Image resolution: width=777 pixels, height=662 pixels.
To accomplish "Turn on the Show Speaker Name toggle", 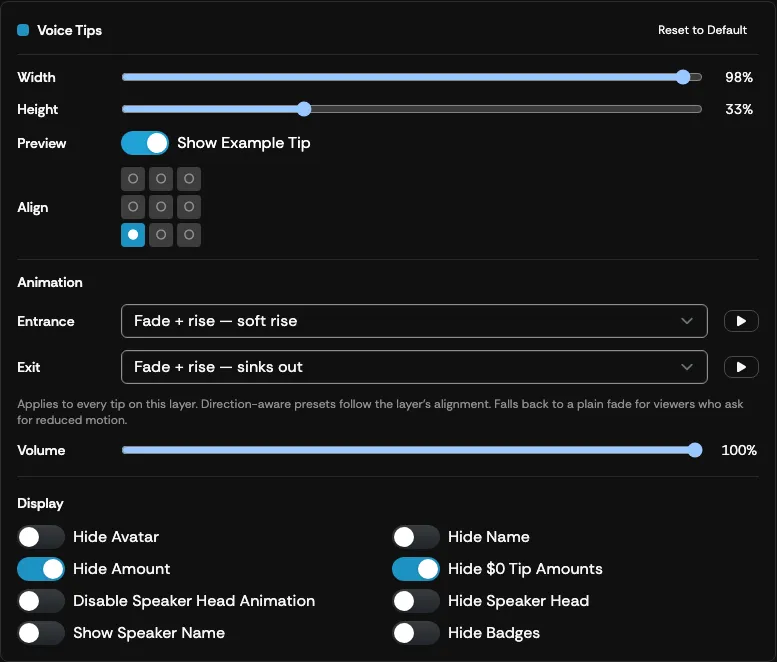I will click(x=41, y=633).
